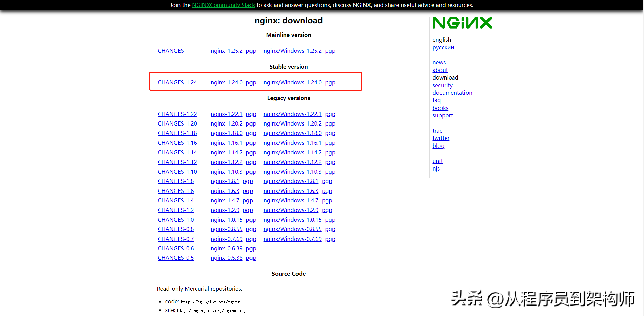The image size is (644, 316).
Task: Open CHANGES-1.14 link
Action: coord(177,152)
